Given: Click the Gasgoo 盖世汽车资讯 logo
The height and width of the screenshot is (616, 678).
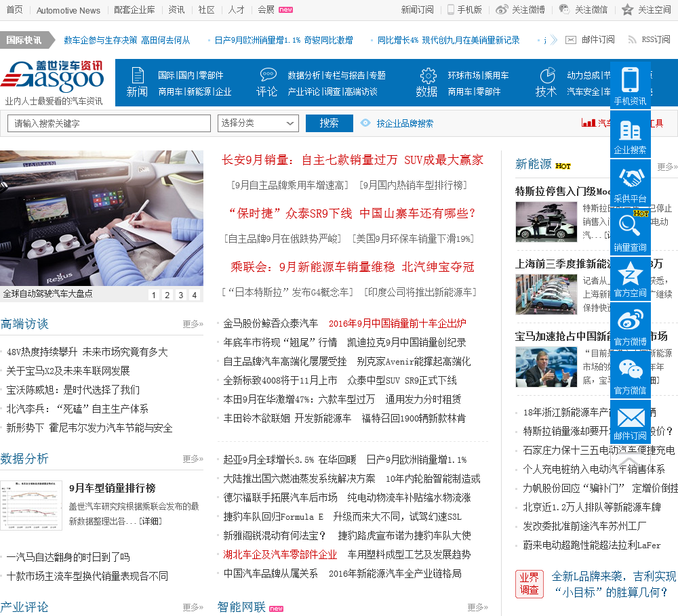Looking at the screenshot, I should click(53, 77).
